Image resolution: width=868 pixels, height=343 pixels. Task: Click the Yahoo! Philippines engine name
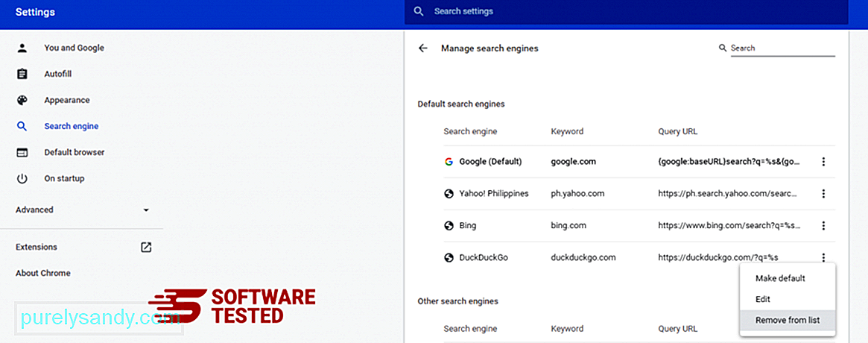click(494, 194)
